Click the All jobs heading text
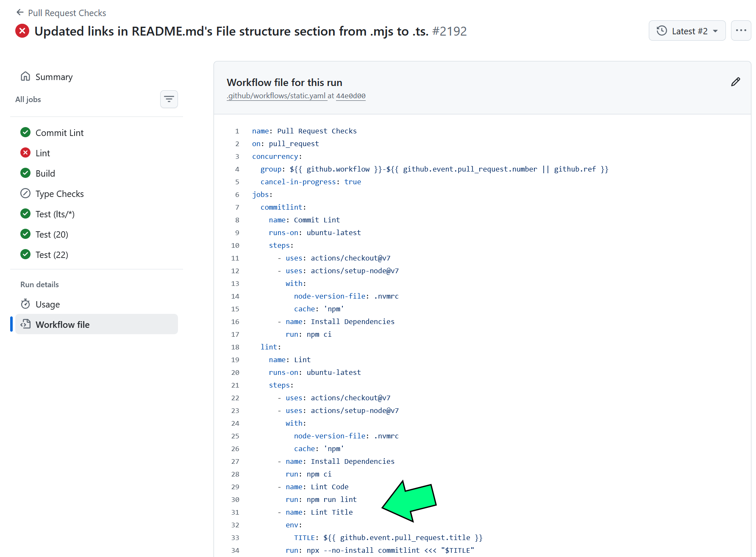The width and height of the screenshot is (756, 557). [28, 99]
